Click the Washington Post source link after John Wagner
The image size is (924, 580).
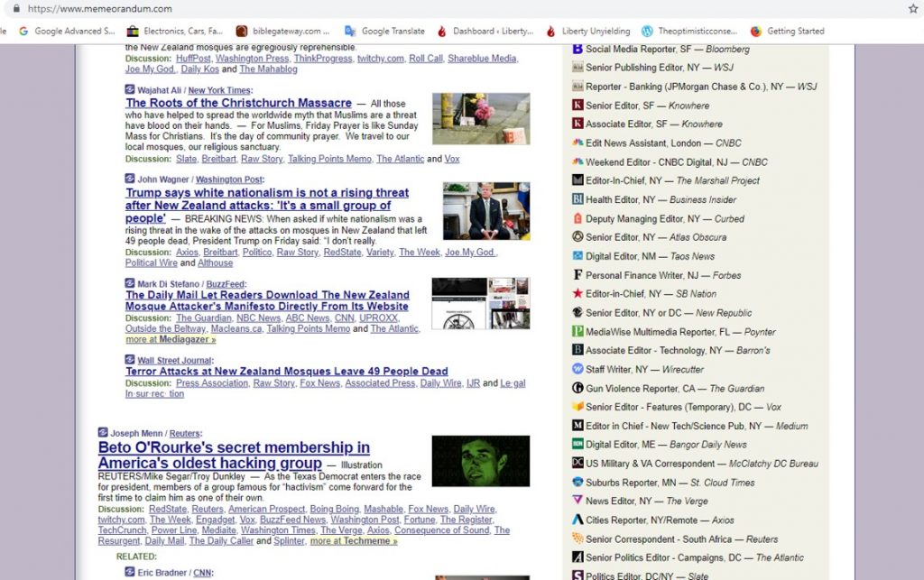(x=229, y=180)
